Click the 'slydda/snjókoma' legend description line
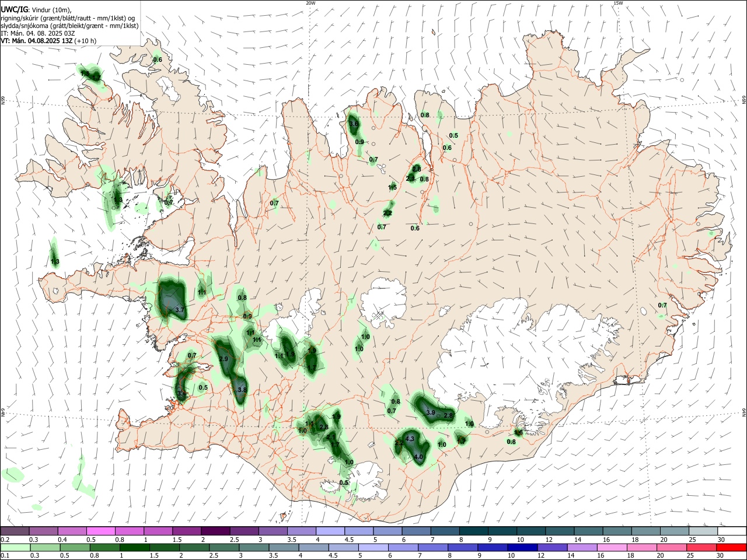 (x=69, y=26)
